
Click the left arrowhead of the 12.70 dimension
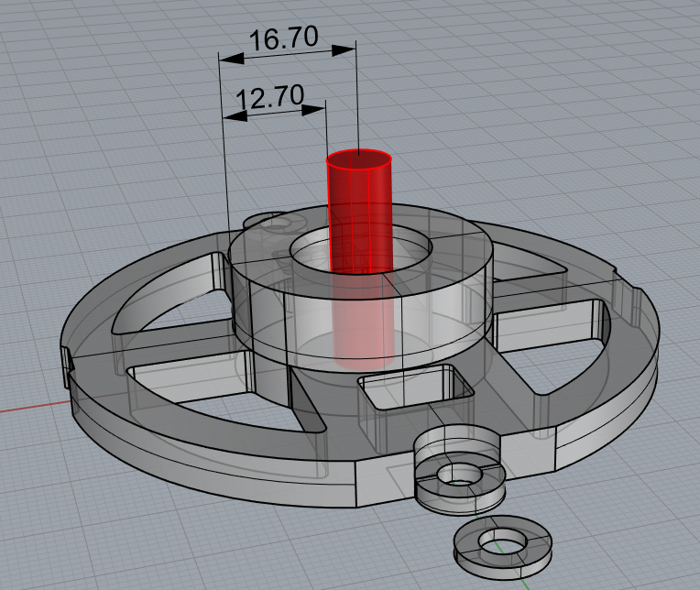click(x=235, y=115)
